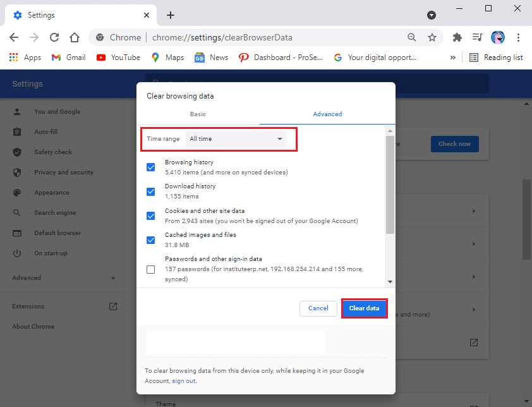Click the Settings page scrollbar

[x=526, y=219]
